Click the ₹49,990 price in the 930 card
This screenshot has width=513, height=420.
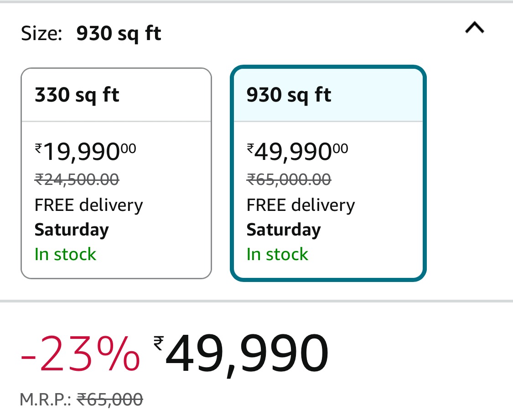pyautogui.click(x=297, y=152)
